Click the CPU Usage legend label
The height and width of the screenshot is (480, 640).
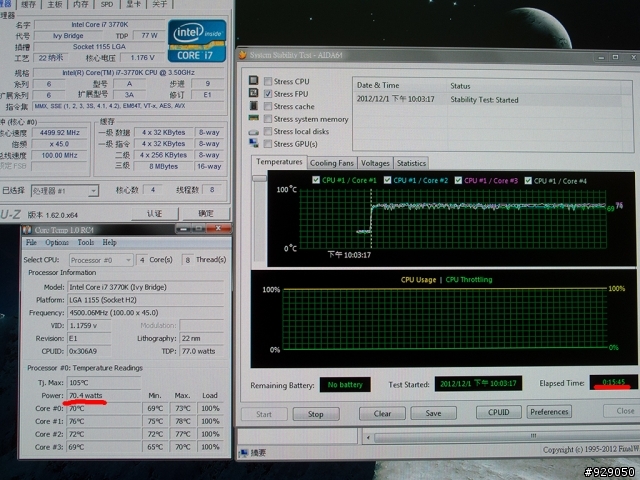point(418,280)
